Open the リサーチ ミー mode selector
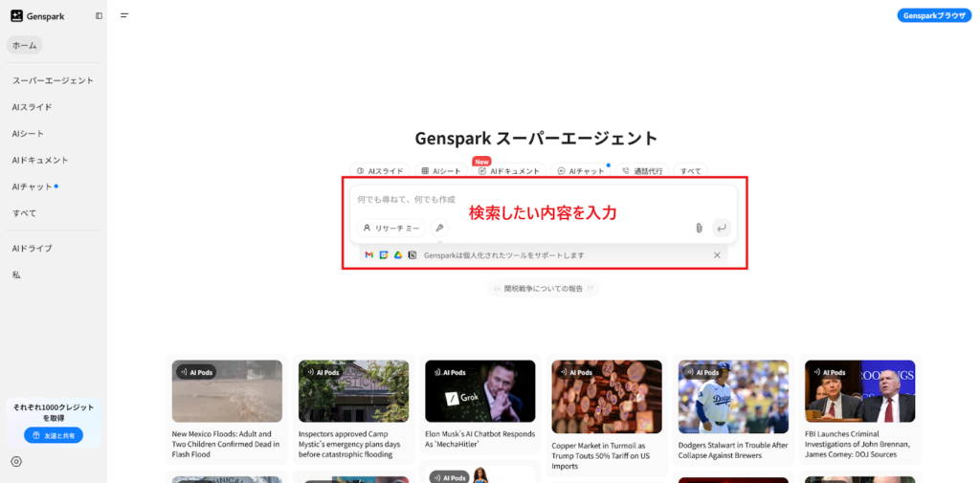The image size is (980, 483). pyautogui.click(x=391, y=228)
